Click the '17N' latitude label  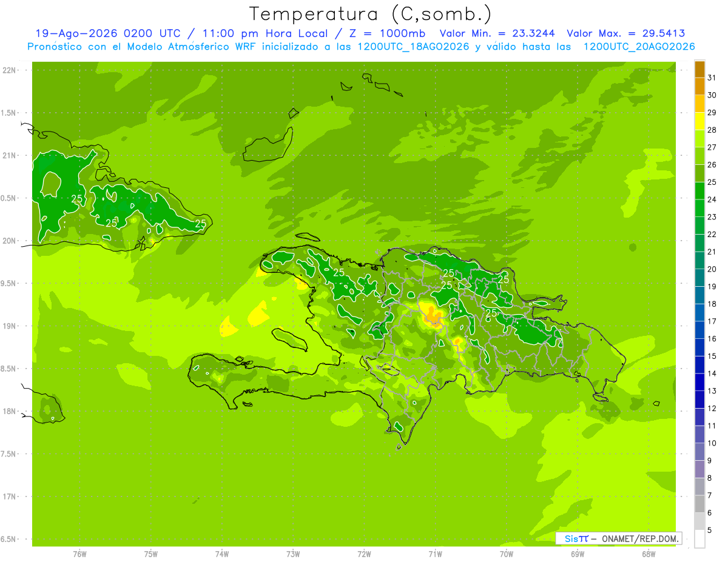9,497
